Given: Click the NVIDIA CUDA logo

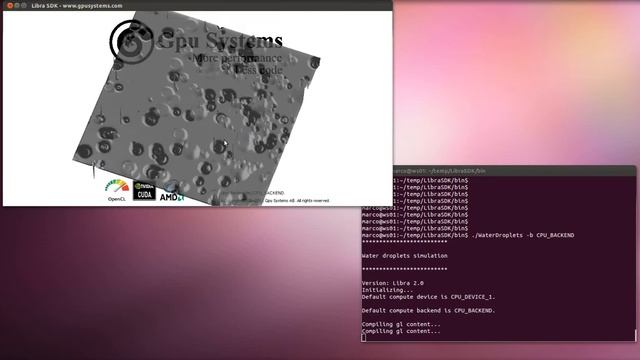Looking at the screenshot, I should coord(144,191).
